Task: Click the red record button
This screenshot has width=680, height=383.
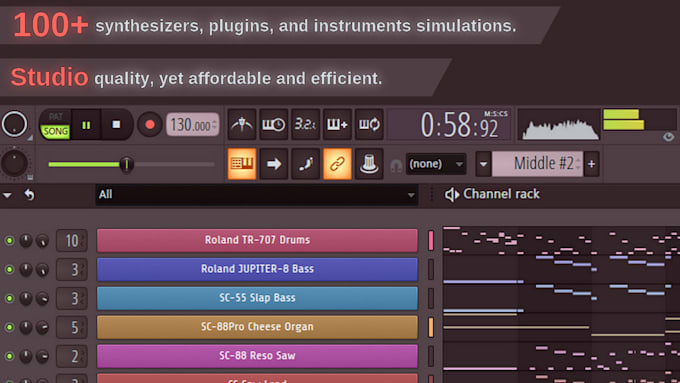Action: [x=150, y=125]
